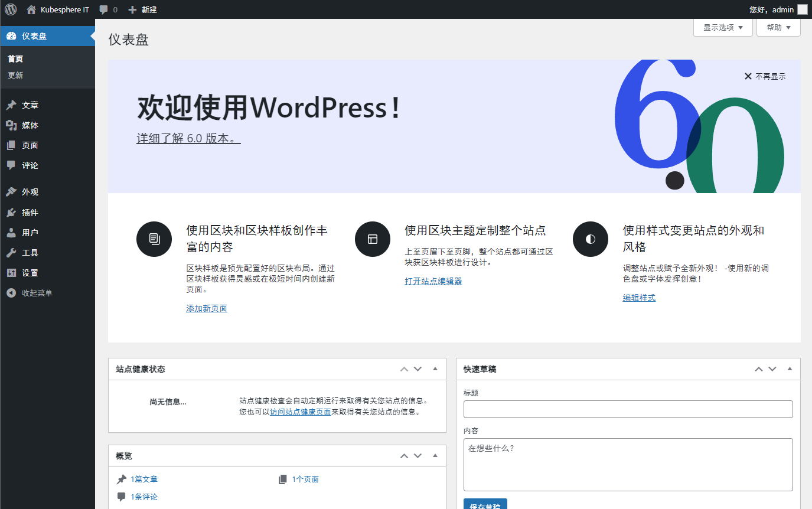Open the 显示选项 screen options dropdown
The width and height of the screenshot is (812, 509).
pyautogui.click(x=723, y=28)
